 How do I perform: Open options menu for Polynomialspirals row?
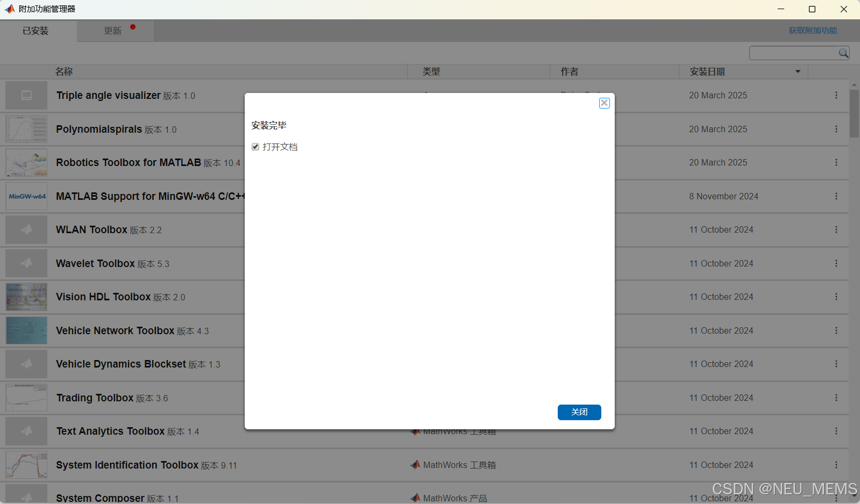(836, 129)
